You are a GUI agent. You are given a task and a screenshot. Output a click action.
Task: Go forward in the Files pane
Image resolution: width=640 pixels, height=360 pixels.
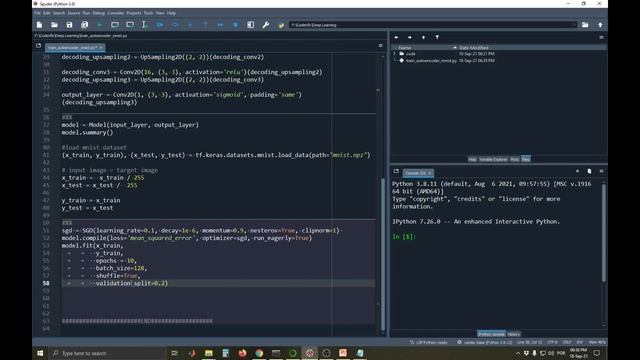point(410,37)
